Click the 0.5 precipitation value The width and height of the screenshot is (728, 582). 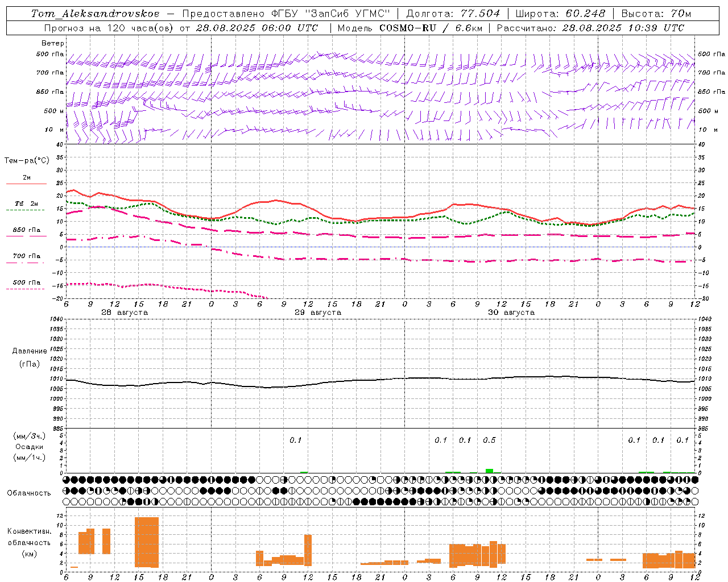489,440
